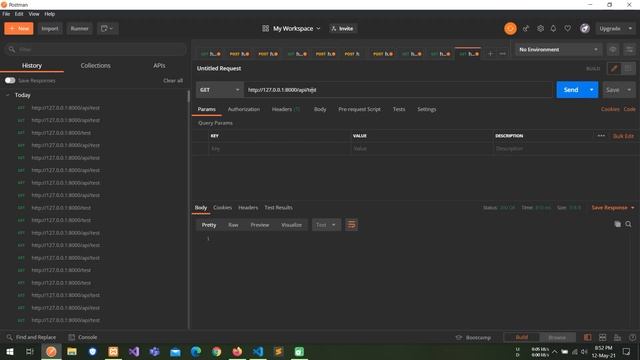The width and height of the screenshot is (640, 360).
Task: Open Microsoft Edge from the taskbar
Action: point(196,351)
